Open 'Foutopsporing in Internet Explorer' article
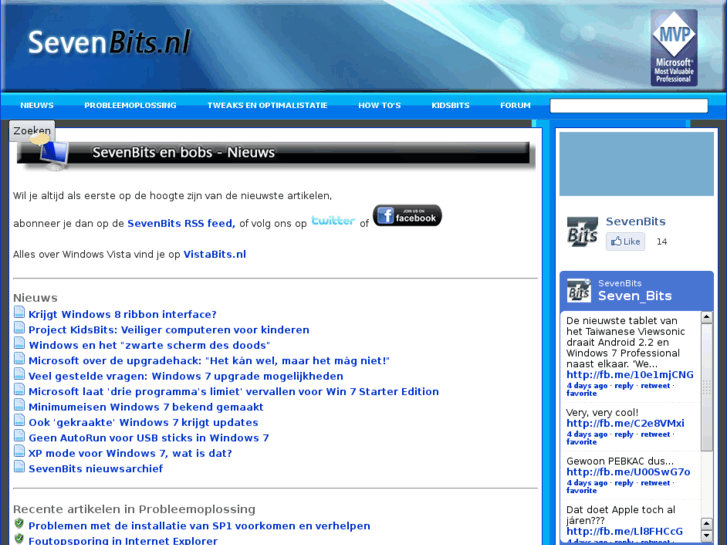This screenshot has width=727, height=545. click(123, 541)
